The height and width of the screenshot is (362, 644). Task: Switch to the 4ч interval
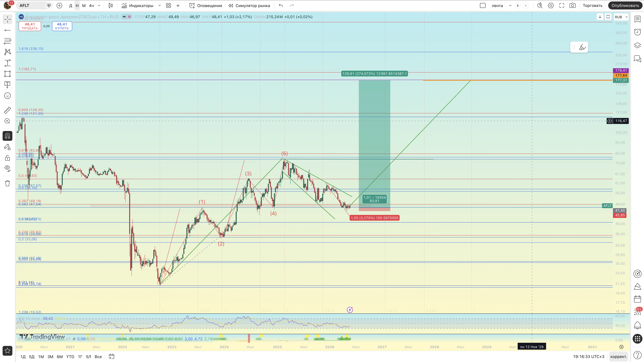92,5
